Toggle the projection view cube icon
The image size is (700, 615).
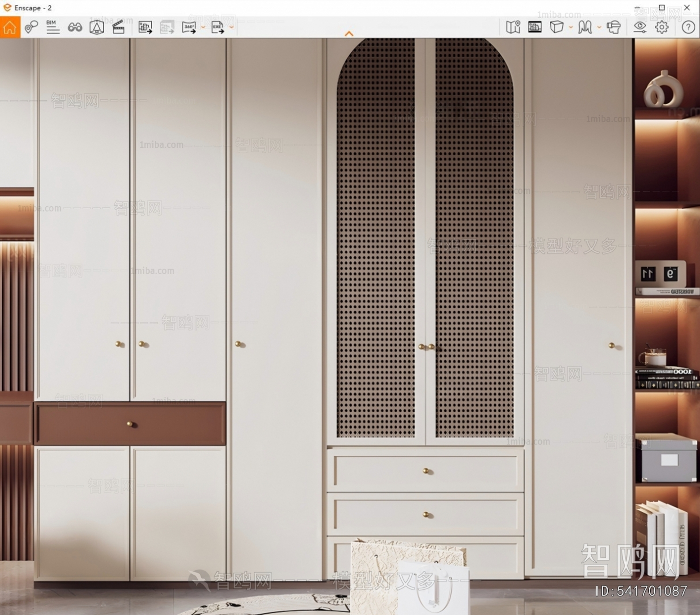click(x=557, y=27)
